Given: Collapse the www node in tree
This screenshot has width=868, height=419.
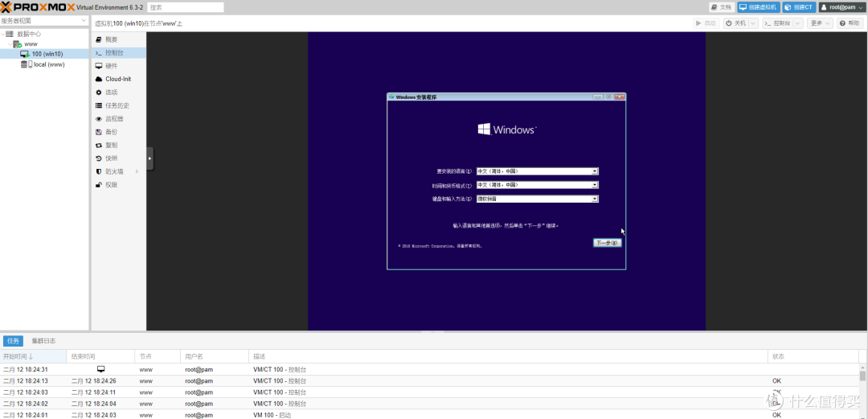Looking at the screenshot, I should tap(9, 44).
